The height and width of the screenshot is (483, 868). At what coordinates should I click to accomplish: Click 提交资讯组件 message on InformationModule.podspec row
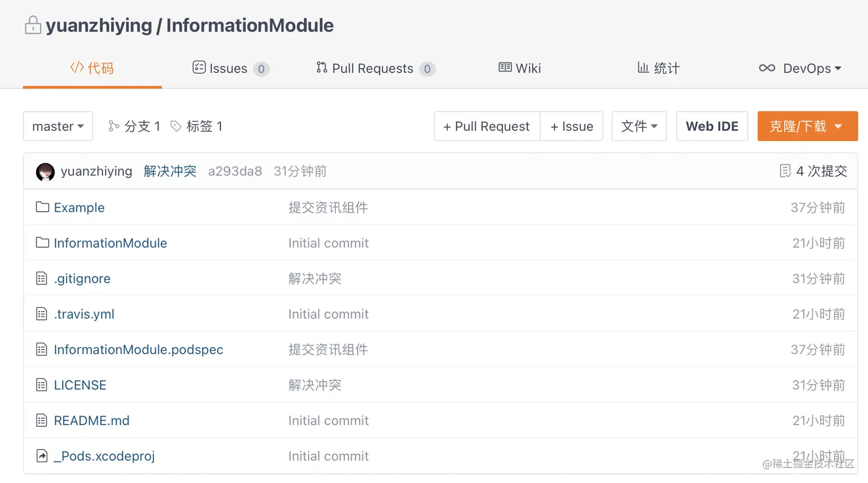(x=328, y=350)
